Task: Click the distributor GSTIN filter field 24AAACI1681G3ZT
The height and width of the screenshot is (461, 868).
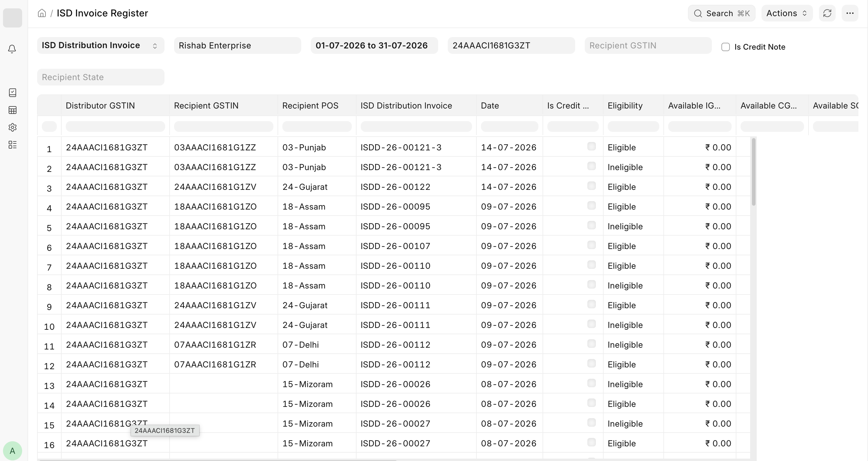Action: pos(511,45)
